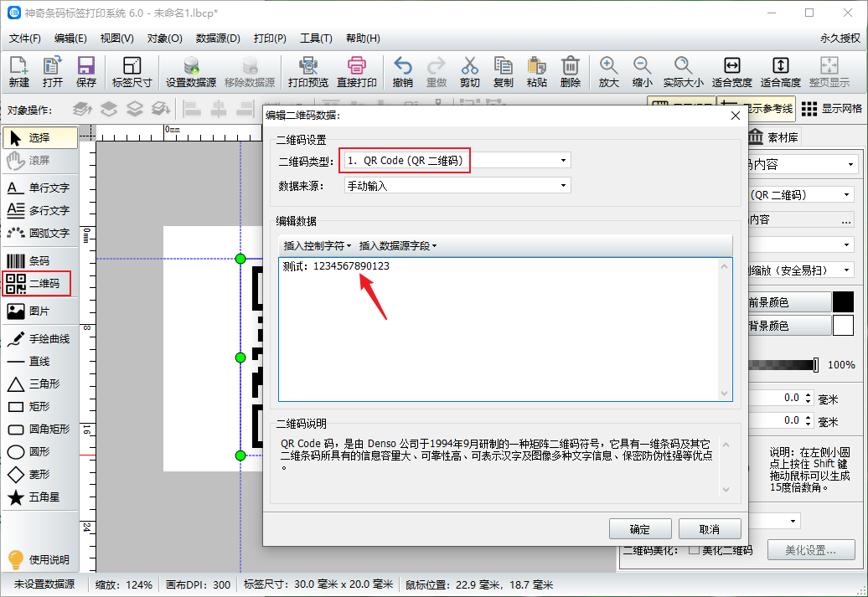Fit to height with 适合高度 icon
The image size is (868, 597).
pyautogui.click(x=781, y=72)
